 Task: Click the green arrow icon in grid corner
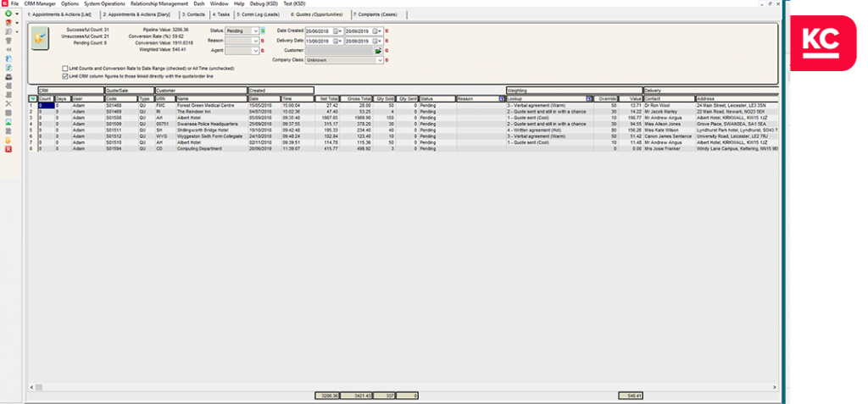tap(33, 98)
